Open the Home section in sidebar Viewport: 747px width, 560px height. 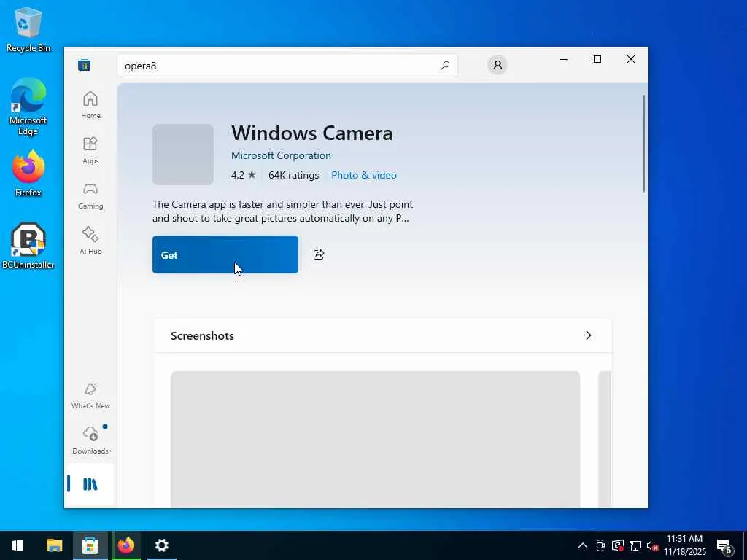[90, 105]
